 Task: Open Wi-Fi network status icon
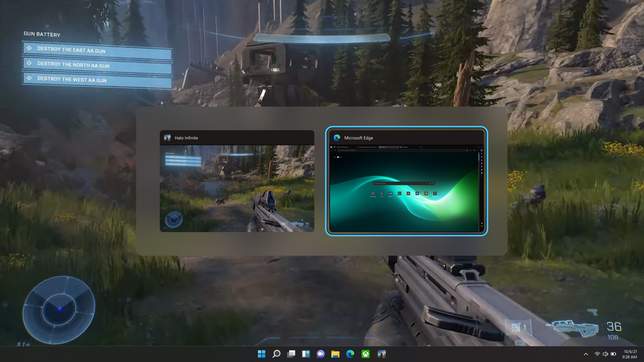[x=597, y=354]
